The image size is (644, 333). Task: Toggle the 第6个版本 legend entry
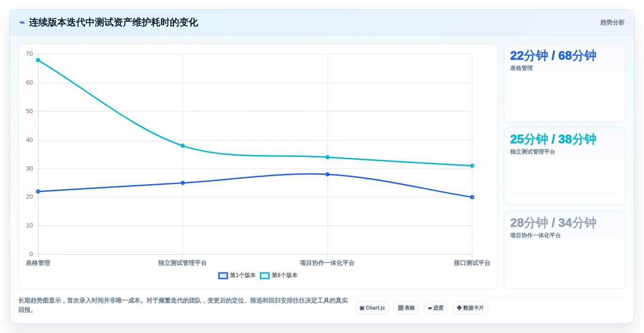(279, 276)
